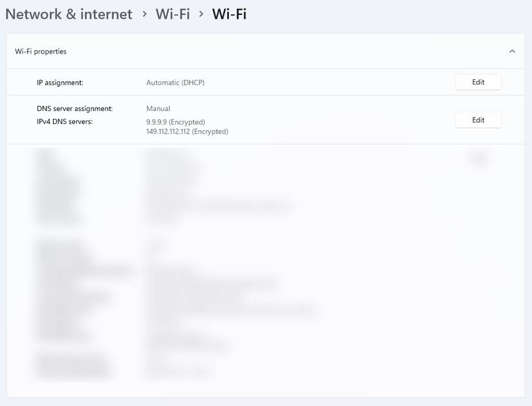Click the Automatic (DHCP) value text
The width and height of the screenshot is (532, 406).
[175, 82]
